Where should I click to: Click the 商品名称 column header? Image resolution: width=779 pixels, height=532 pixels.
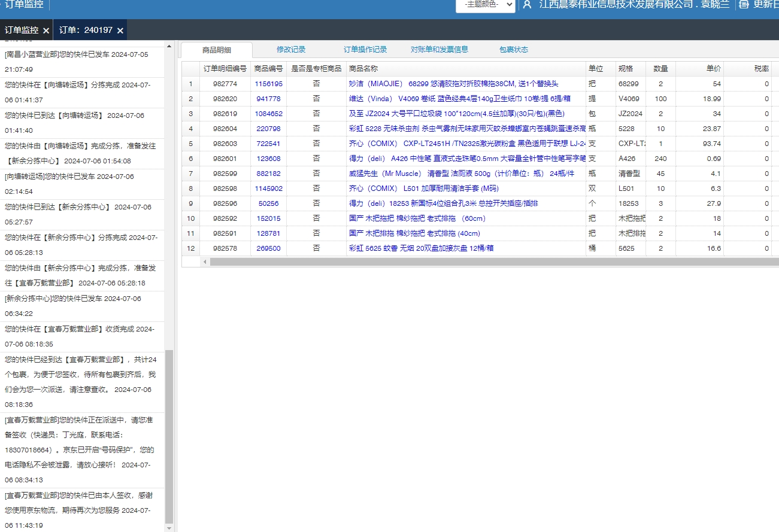coord(466,69)
